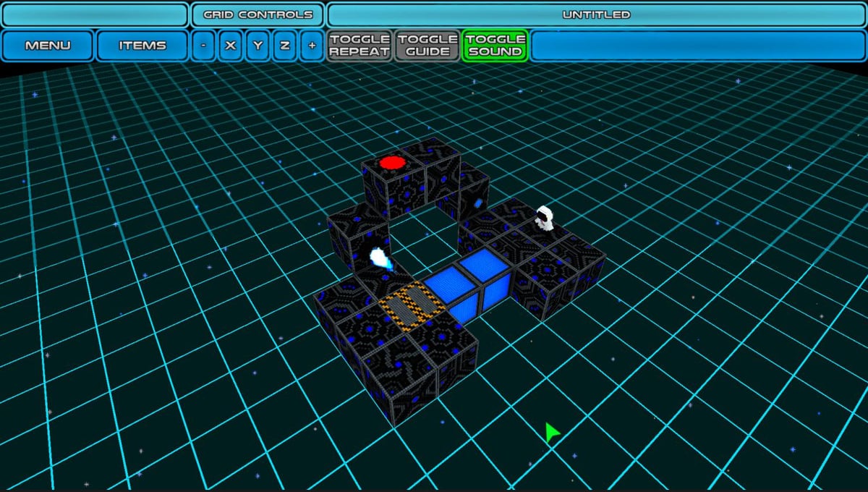The height and width of the screenshot is (492, 868).
Task: Toggle Sound off
Action: point(495,46)
